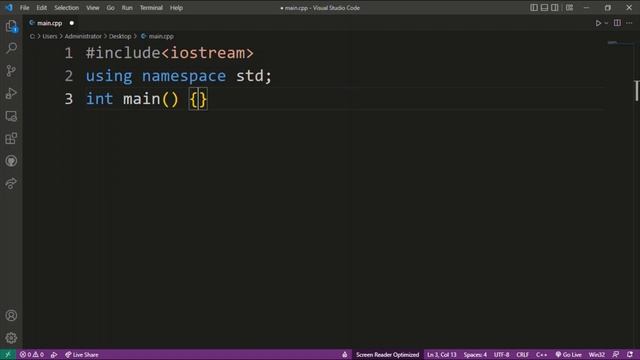Click the remote window icon in status bar
Screen dimensions: 640x360
point(8,354)
